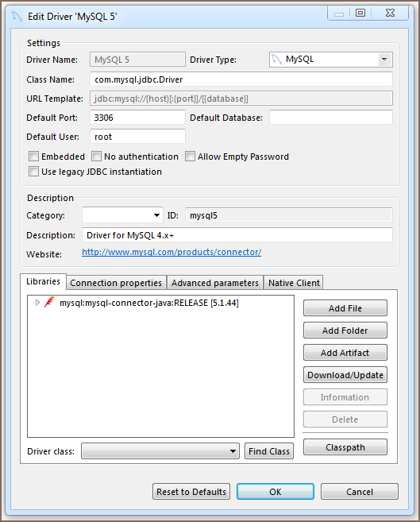This screenshot has height=522, width=420.
Task: Toggle the No authentication checkbox
Action: 96,157
